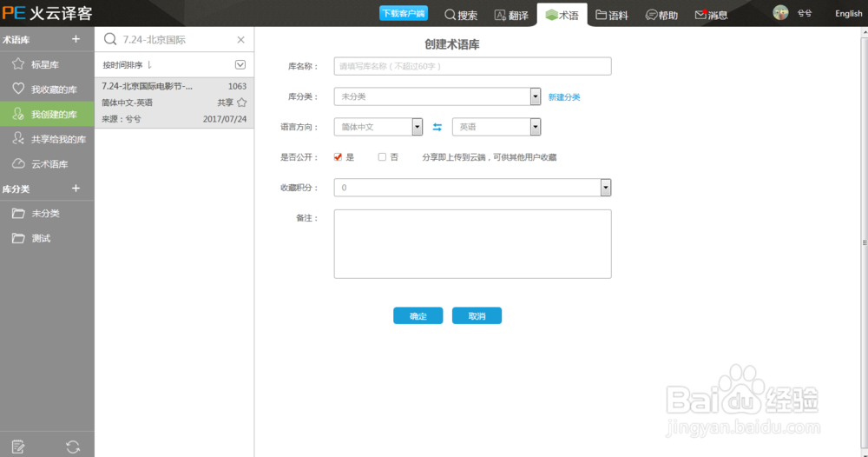The width and height of the screenshot is (868, 457).
Task: Click 下载客户端 button
Action: tap(404, 13)
